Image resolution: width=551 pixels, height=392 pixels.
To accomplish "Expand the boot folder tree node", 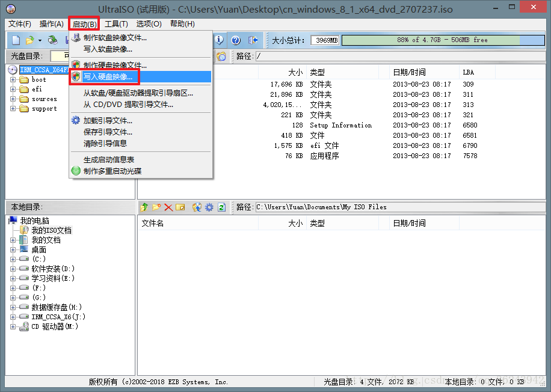I will [13, 79].
